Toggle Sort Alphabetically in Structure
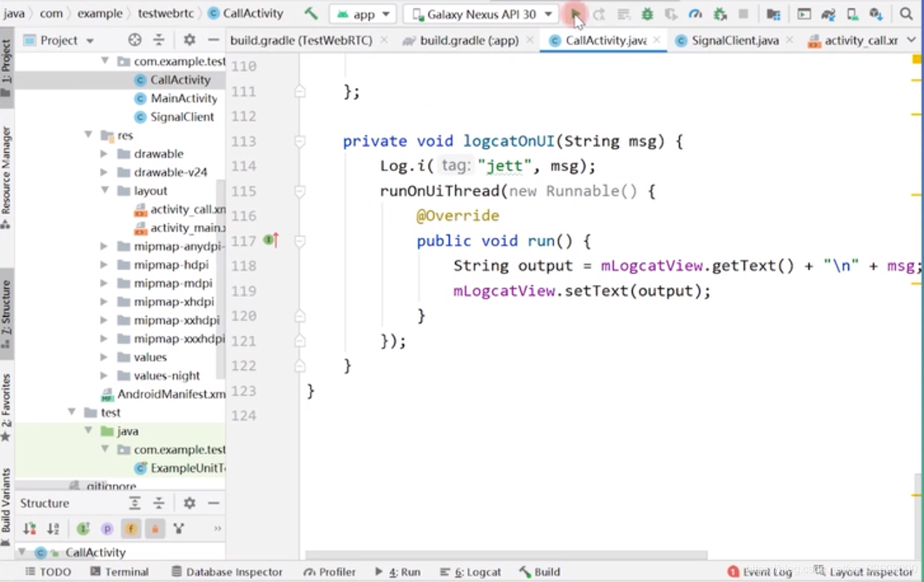 (x=53, y=529)
